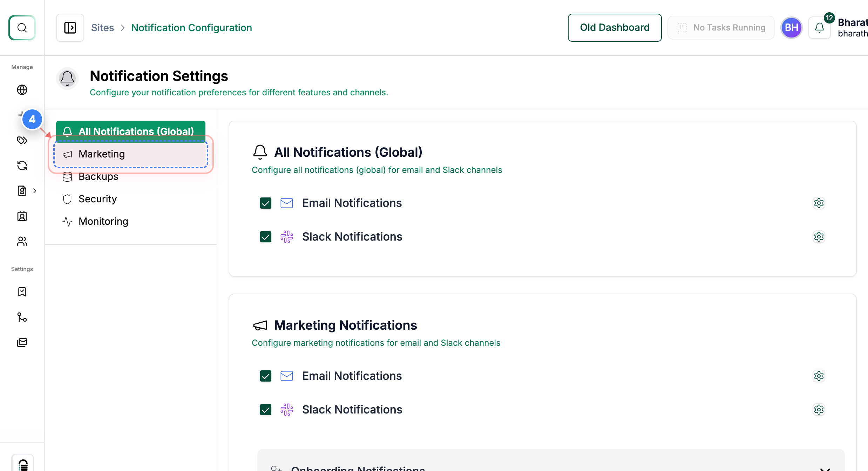Screen dimensions: 868x471
Task: Click the Sync icon in the left sidebar
Action: pos(22,166)
